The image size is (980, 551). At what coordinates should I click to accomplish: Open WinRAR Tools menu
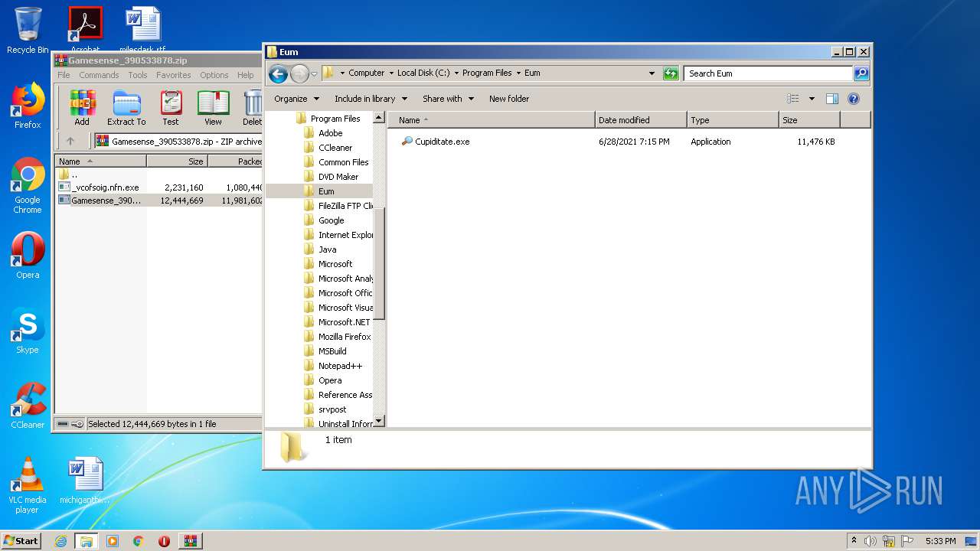138,75
